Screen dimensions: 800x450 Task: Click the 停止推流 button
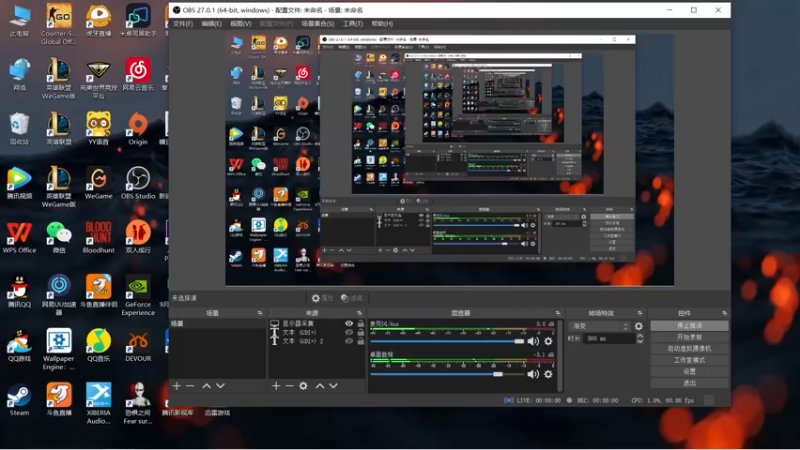click(689, 326)
